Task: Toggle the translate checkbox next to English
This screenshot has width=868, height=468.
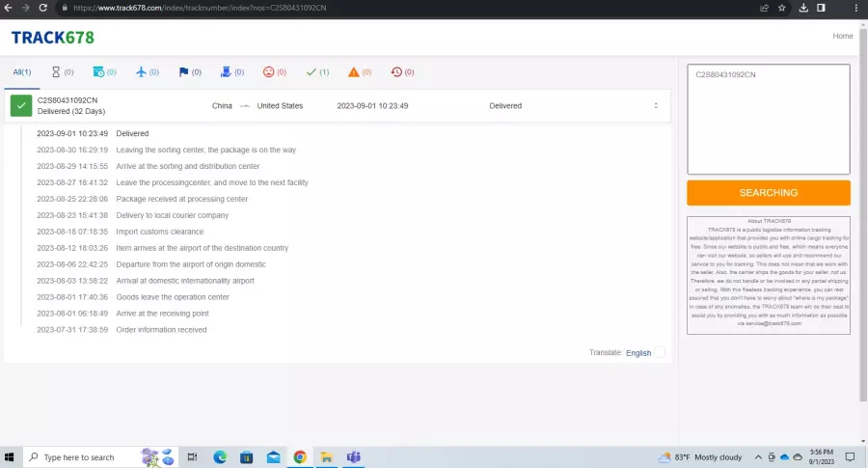Action: pos(660,352)
